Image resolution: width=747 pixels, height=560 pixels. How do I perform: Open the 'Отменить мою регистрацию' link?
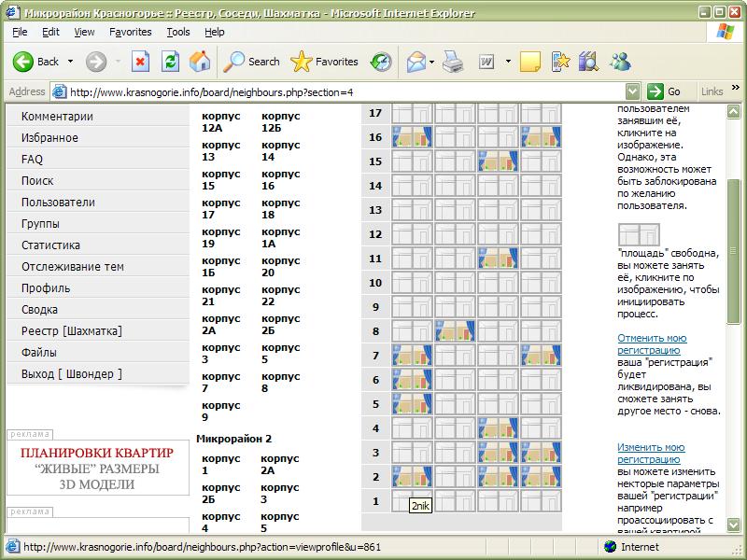[x=652, y=344]
